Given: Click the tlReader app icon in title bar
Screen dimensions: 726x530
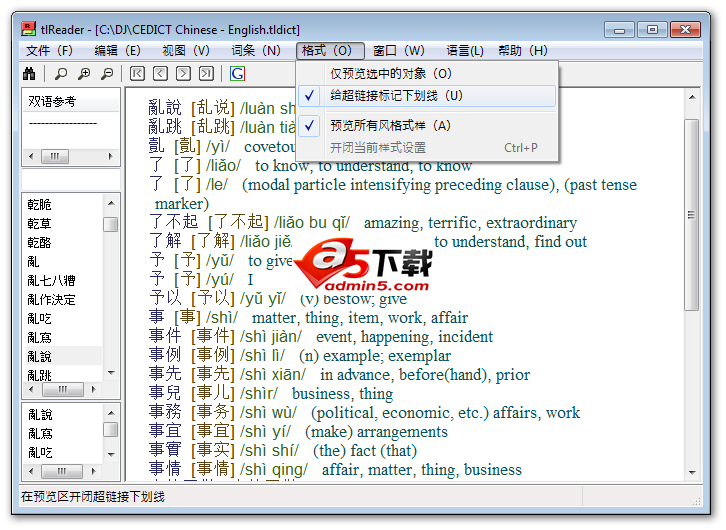Looking at the screenshot, I should coord(29,29).
